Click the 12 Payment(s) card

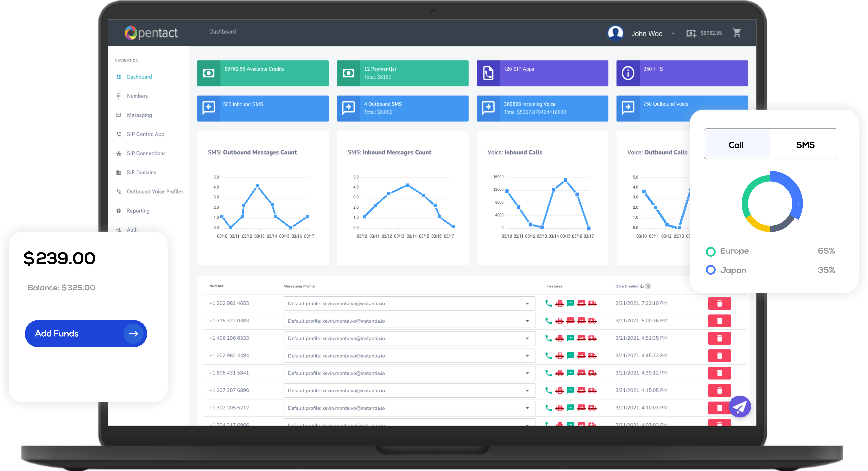click(x=403, y=73)
